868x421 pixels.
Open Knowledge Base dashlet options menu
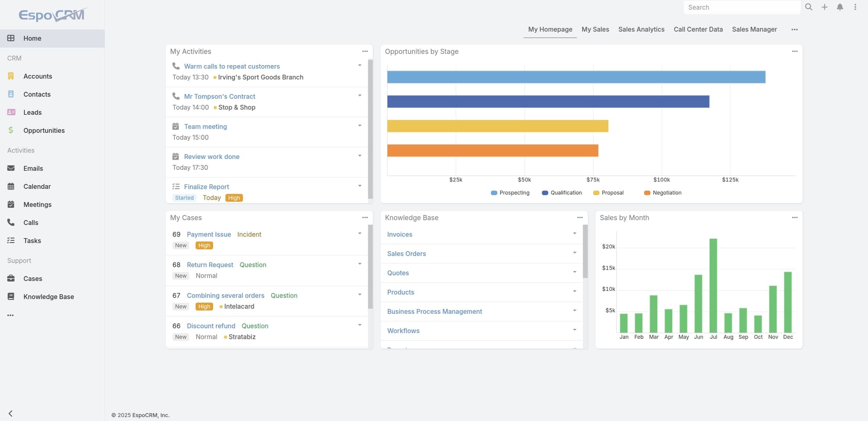(x=580, y=218)
